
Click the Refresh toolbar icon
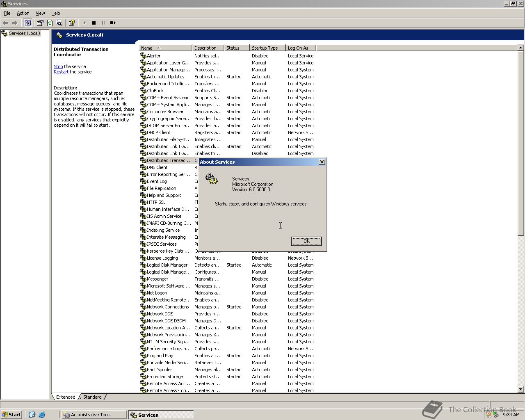[x=50, y=23]
